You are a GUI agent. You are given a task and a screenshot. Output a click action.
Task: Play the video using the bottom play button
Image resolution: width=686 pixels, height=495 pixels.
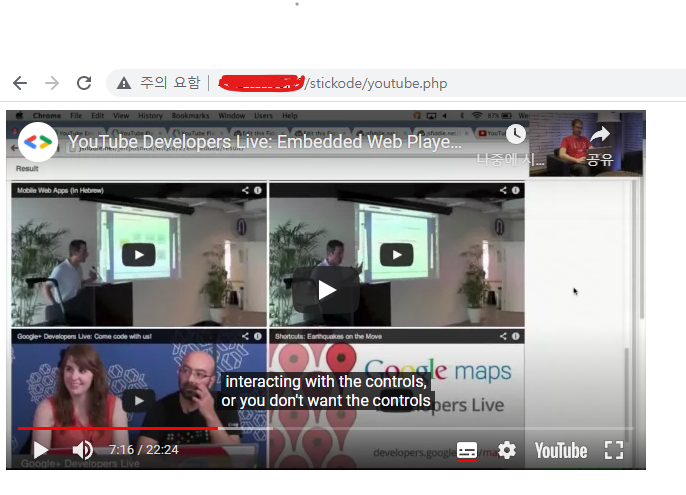click(x=41, y=450)
